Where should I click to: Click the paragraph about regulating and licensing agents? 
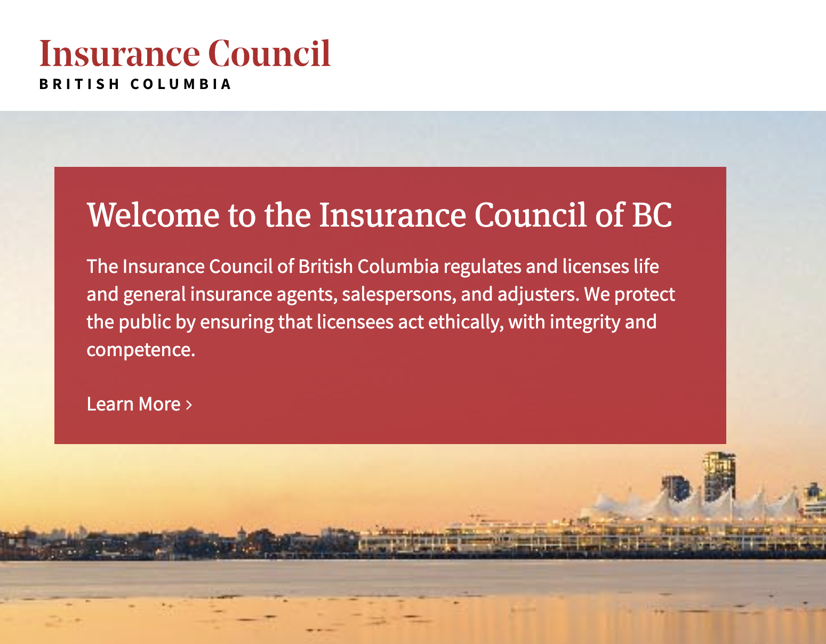coord(381,308)
